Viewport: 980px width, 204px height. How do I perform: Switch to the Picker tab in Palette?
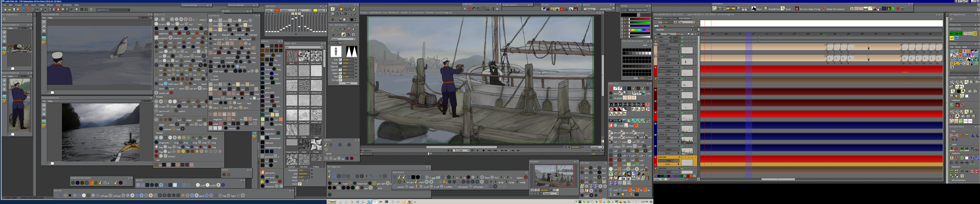click(632, 10)
